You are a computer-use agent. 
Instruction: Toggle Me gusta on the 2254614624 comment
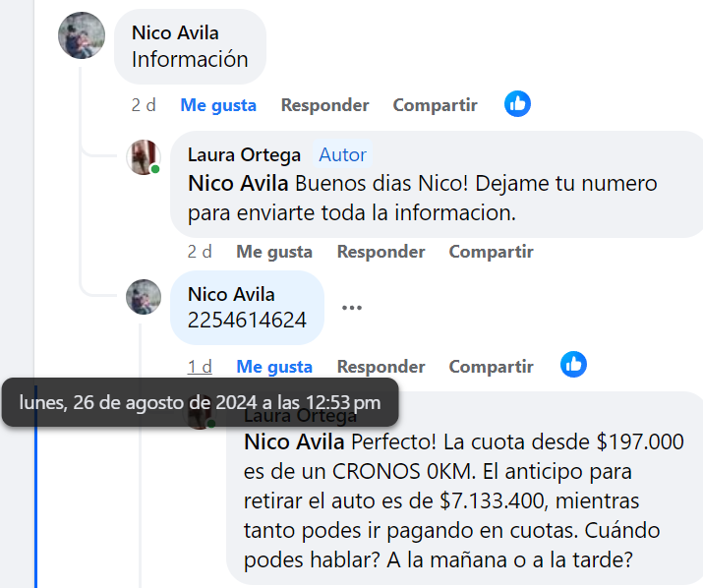274,367
